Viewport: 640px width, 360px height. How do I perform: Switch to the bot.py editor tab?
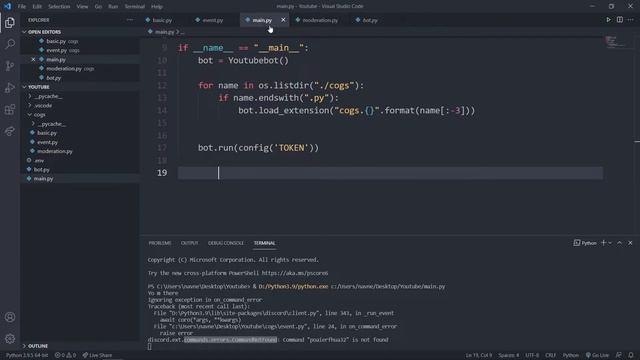[x=370, y=20]
